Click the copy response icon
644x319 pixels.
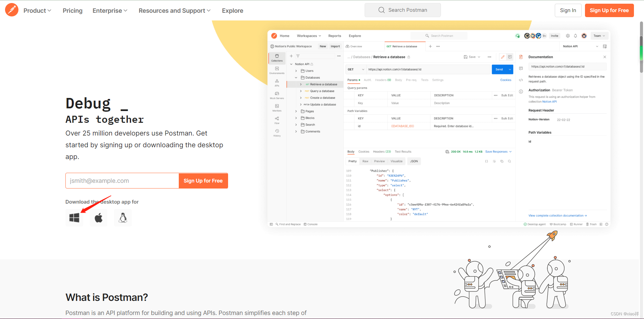pyautogui.click(x=502, y=161)
